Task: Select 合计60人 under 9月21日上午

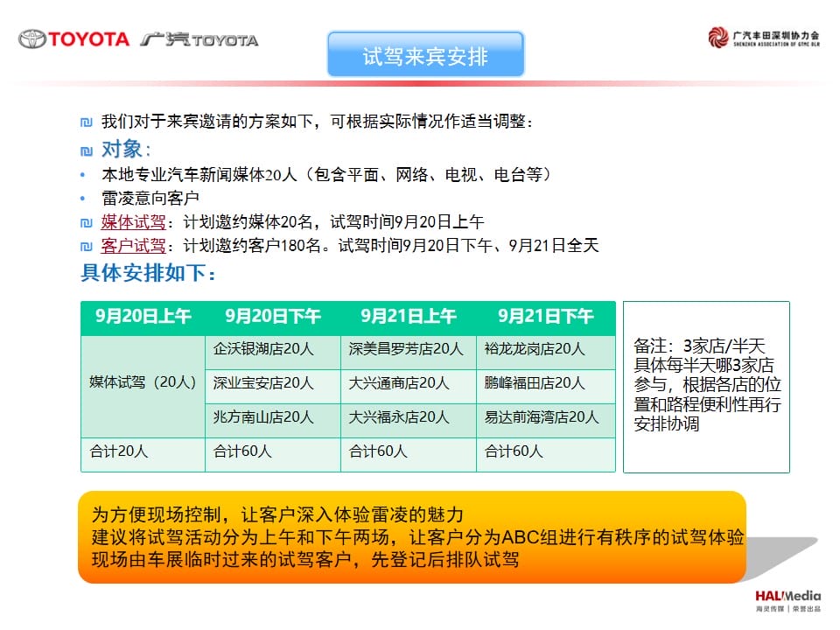Action: 409,455
